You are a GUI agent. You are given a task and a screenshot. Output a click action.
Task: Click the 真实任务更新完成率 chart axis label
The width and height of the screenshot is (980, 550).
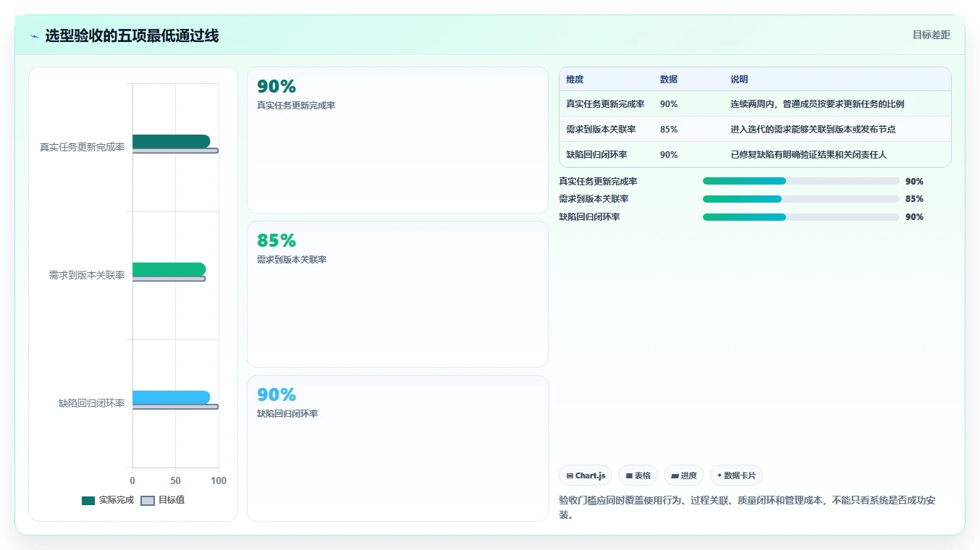click(82, 147)
